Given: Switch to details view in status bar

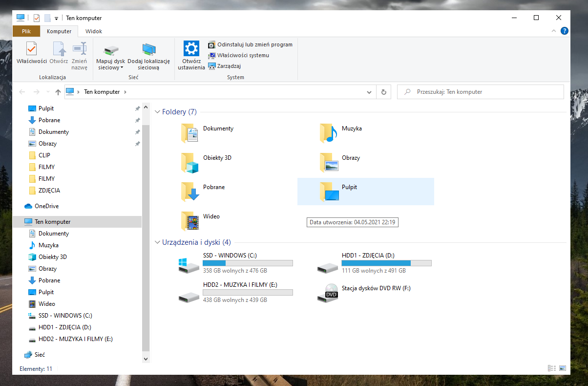Looking at the screenshot, I should (552, 368).
